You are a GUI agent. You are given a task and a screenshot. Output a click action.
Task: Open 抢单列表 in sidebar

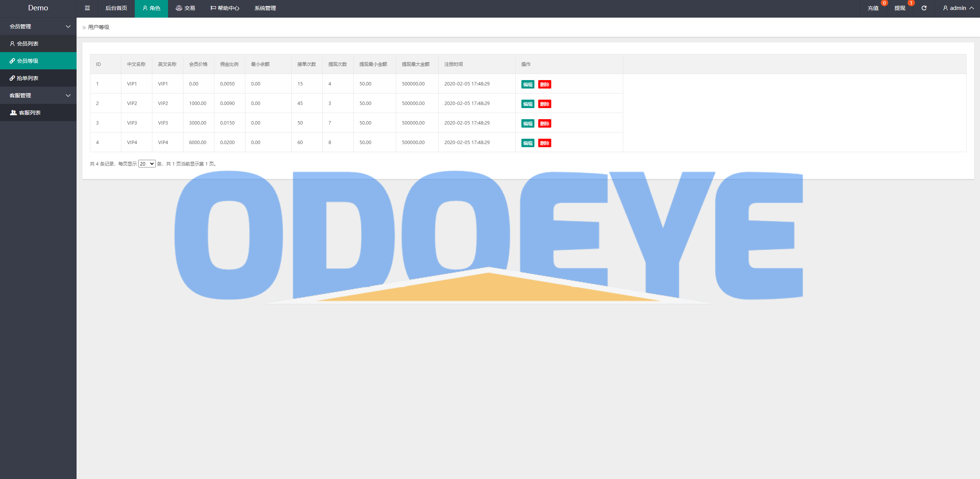click(x=38, y=78)
